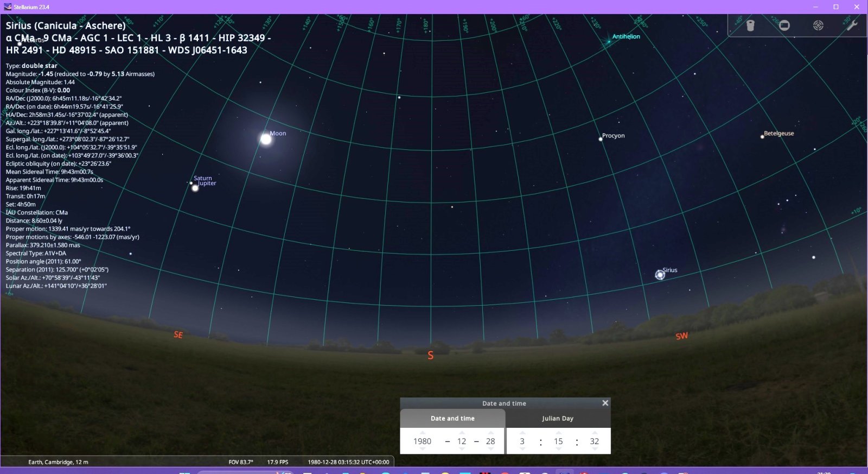Select Betelgeuse star in the sky
This screenshot has width=868, height=474.
[762, 137]
